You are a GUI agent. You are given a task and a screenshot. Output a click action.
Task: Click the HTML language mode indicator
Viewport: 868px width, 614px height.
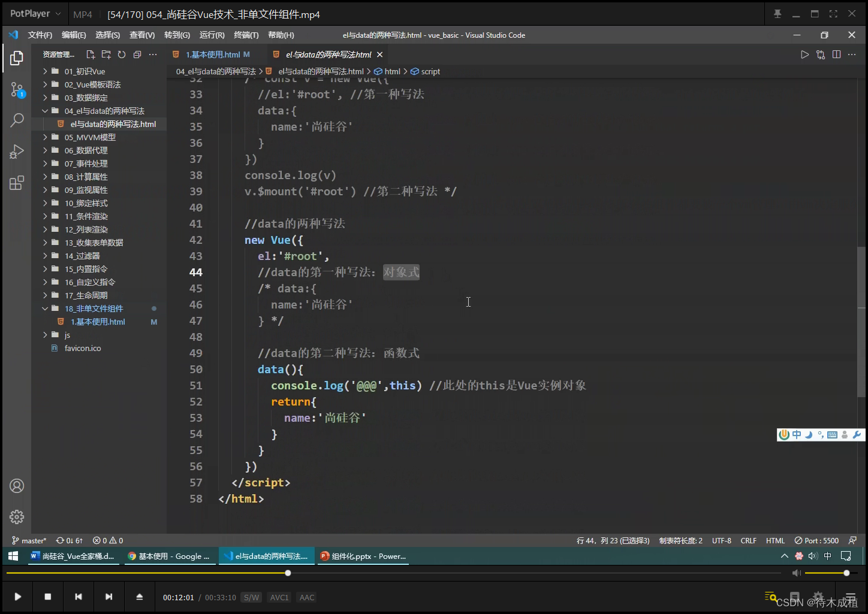[775, 540]
